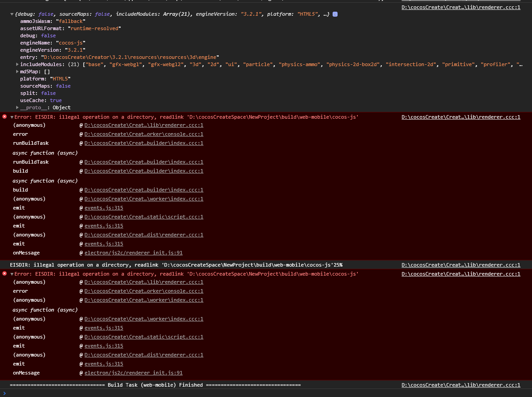Collapse the first EISDIR error stack trace
The width and height of the screenshot is (532, 397).
(x=12, y=117)
